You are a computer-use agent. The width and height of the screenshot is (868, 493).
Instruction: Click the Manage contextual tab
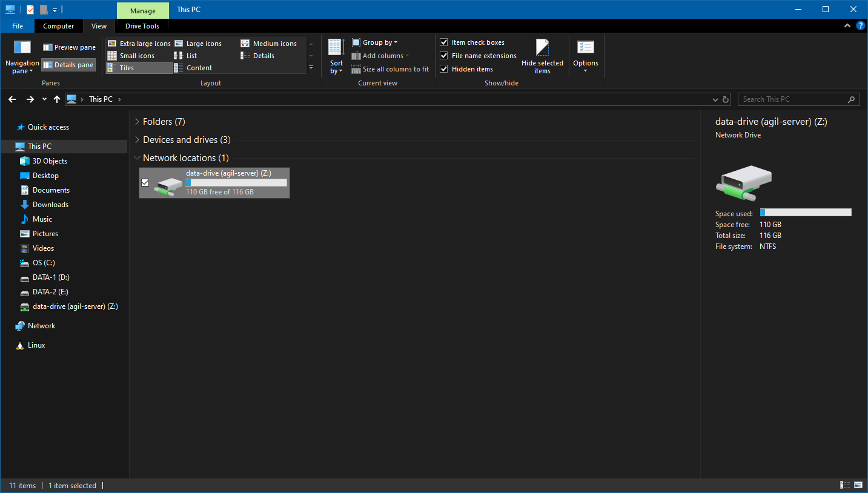click(143, 10)
